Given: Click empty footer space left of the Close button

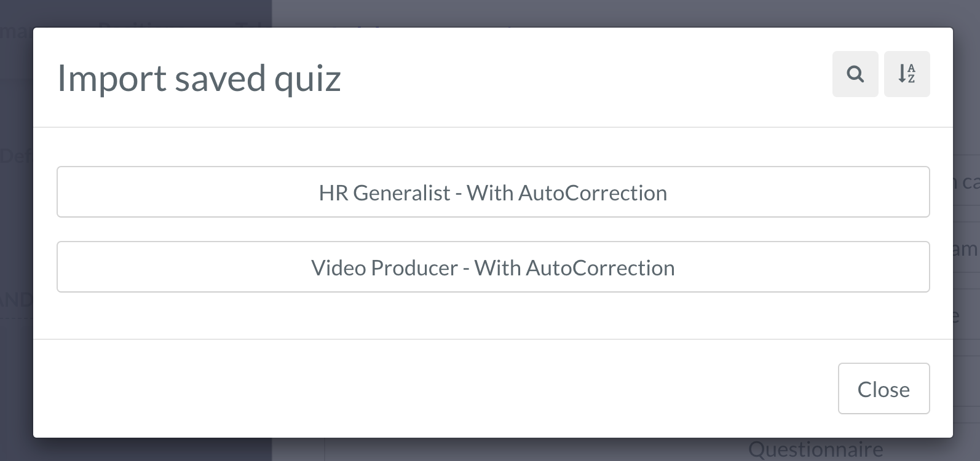Looking at the screenshot, I should coord(430,388).
